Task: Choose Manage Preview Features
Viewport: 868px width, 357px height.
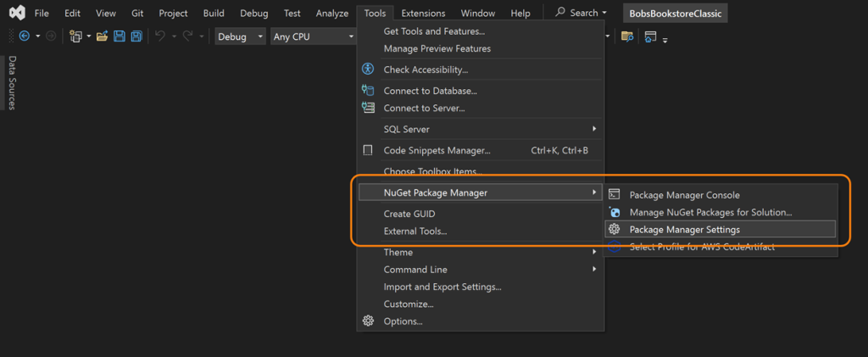Action: tap(481, 48)
